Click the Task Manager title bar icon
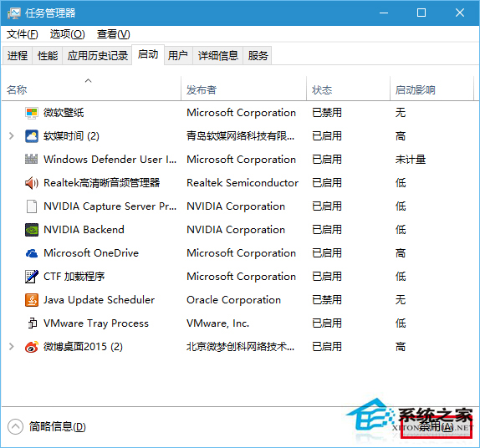The width and height of the screenshot is (480, 448). click(14, 13)
